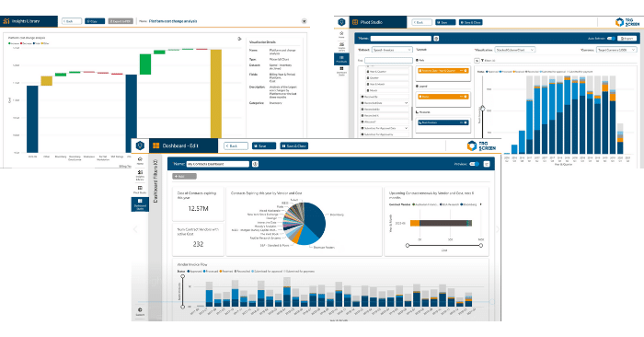Adjust top handle of invoice flow slider

(x=183, y=276)
